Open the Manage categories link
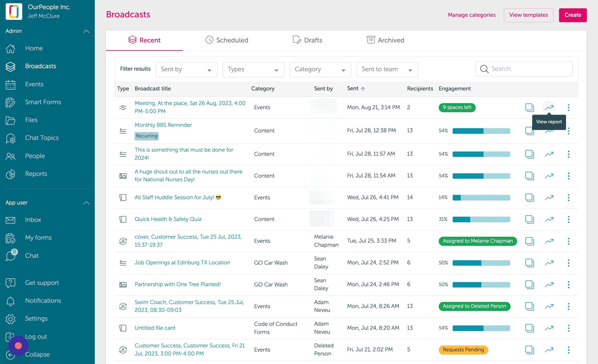The width and height of the screenshot is (598, 364). pos(471,15)
